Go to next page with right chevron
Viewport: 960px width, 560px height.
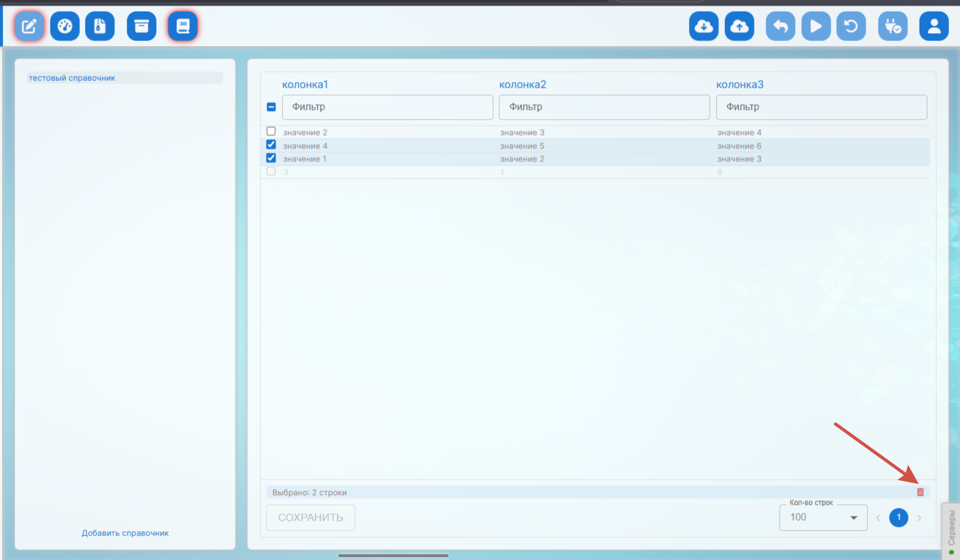click(x=919, y=518)
